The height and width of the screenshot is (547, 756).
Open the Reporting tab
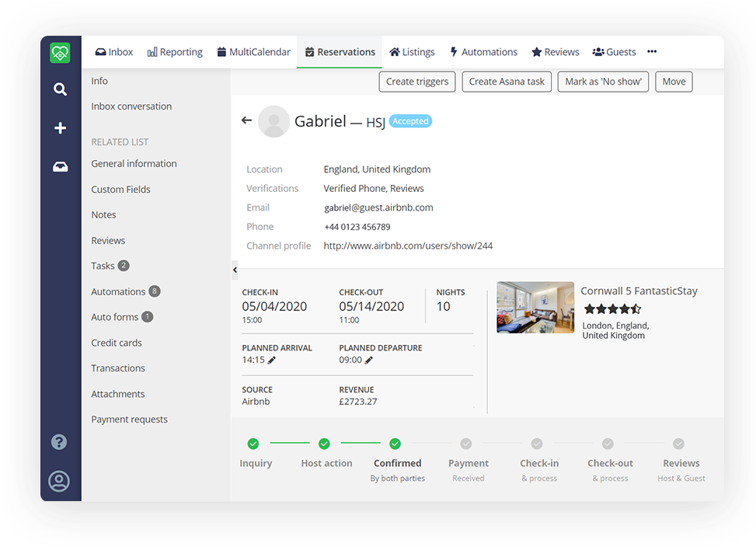(x=175, y=52)
